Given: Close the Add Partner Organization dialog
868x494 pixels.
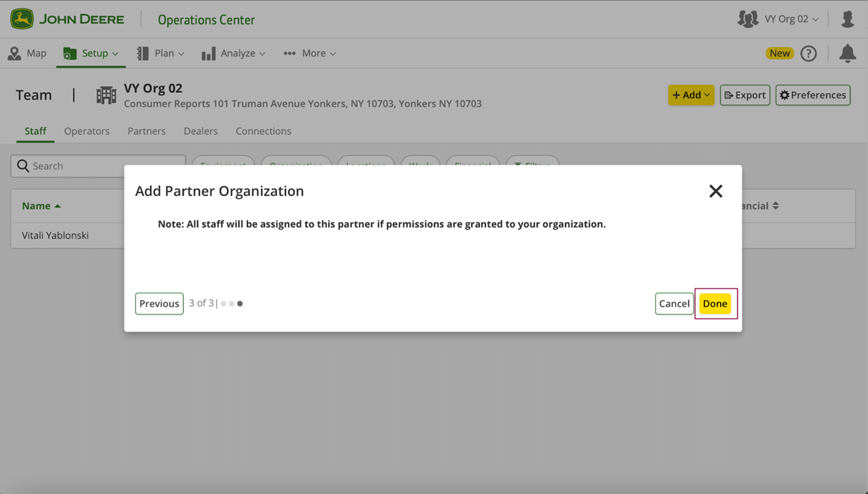Looking at the screenshot, I should 715,191.
